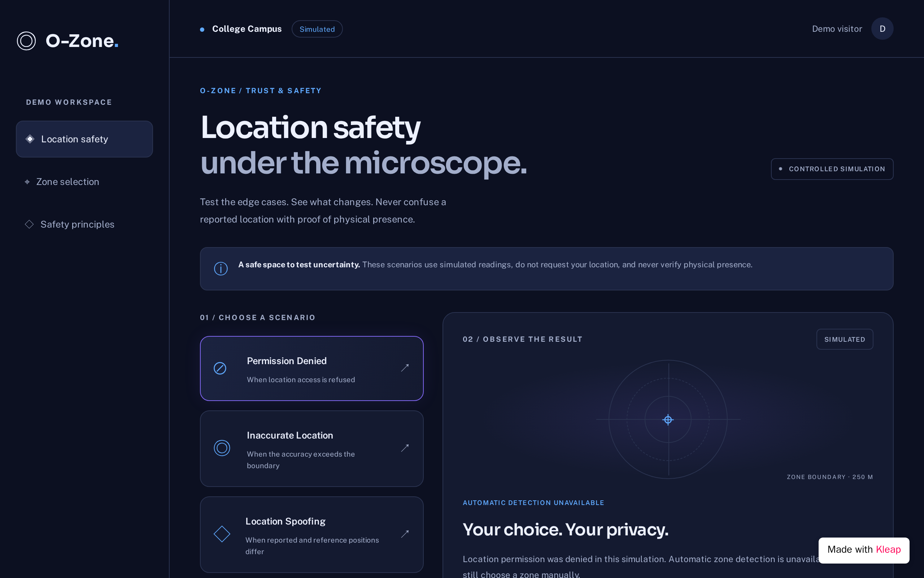924x578 pixels.
Task: Click 'When location access is refused' text
Action: coord(301,380)
